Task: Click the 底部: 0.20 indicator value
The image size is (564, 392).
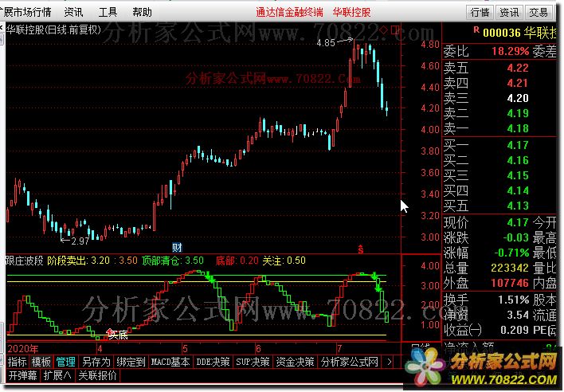Action: click(x=237, y=261)
